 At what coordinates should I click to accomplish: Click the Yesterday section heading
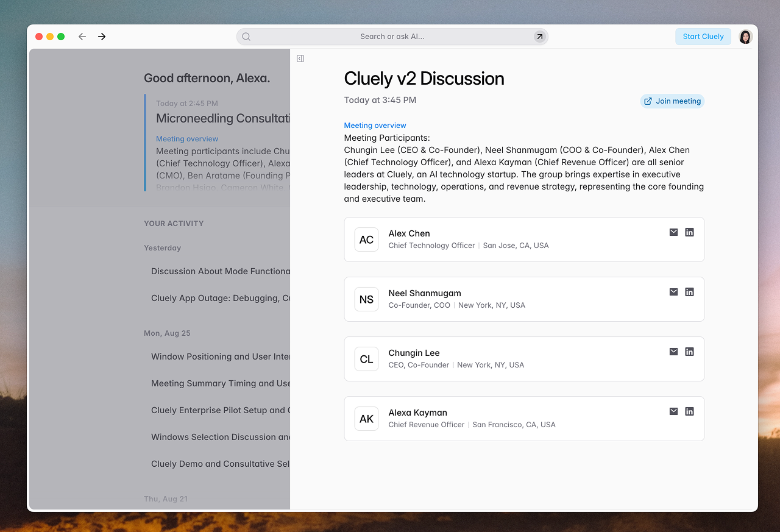pos(162,248)
